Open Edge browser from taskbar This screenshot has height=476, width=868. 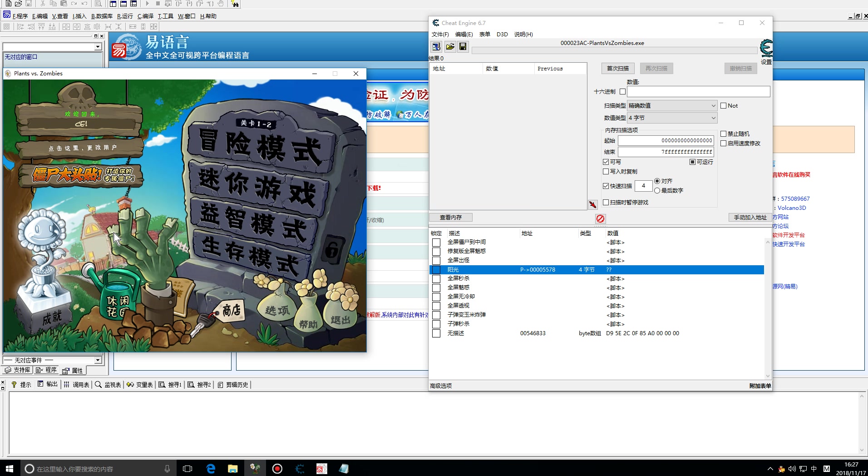click(x=211, y=468)
